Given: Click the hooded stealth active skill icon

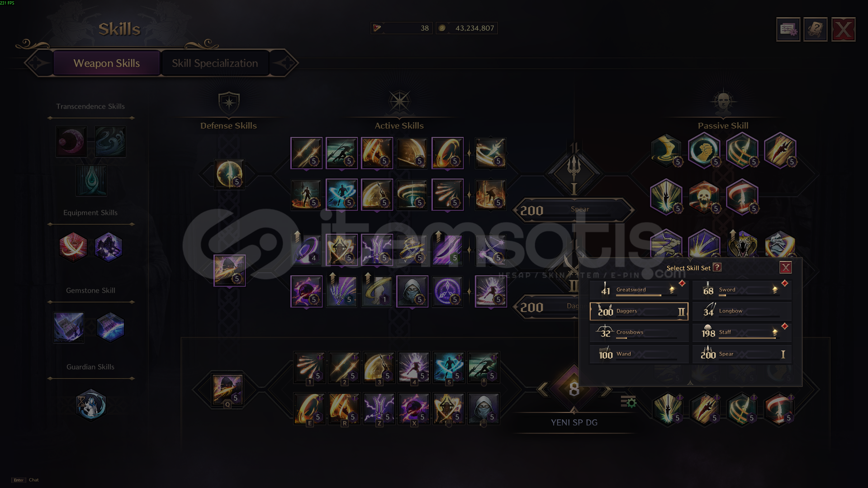Looking at the screenshot, I should pyautogui.click(x=412, y=292).
